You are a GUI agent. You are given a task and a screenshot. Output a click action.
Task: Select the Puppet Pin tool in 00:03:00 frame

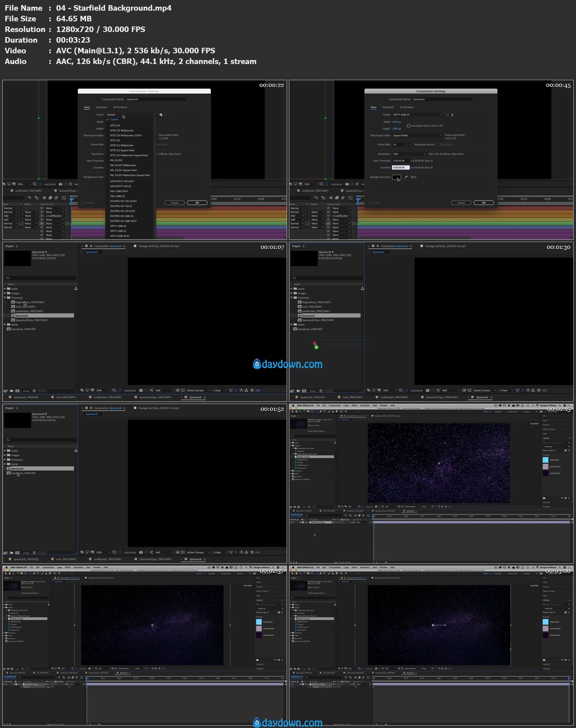point(346,574)
